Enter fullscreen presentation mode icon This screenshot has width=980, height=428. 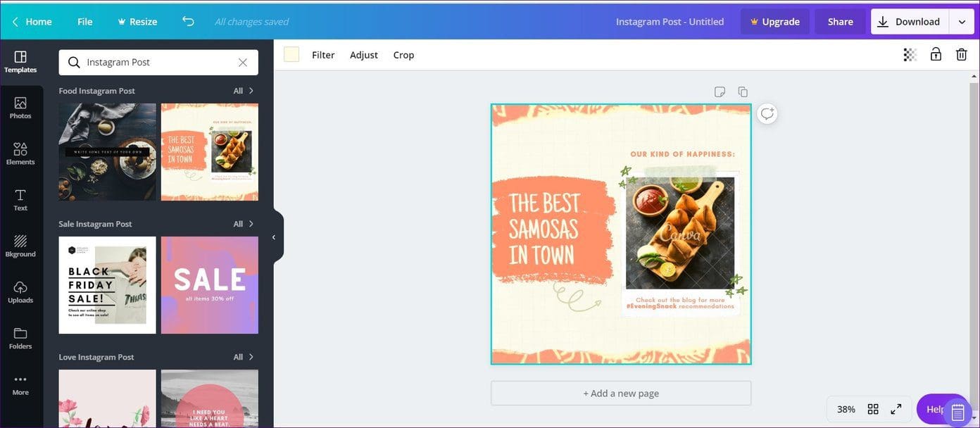pos(896,409)
